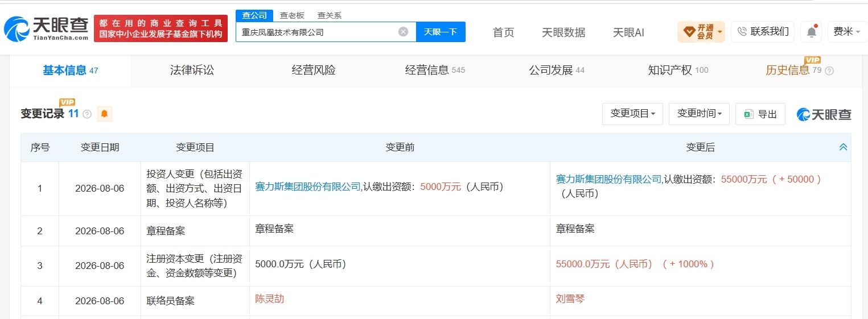868x319 pixels.
Task: Switch to the 查关系 search tab
Action: point(330,16)
